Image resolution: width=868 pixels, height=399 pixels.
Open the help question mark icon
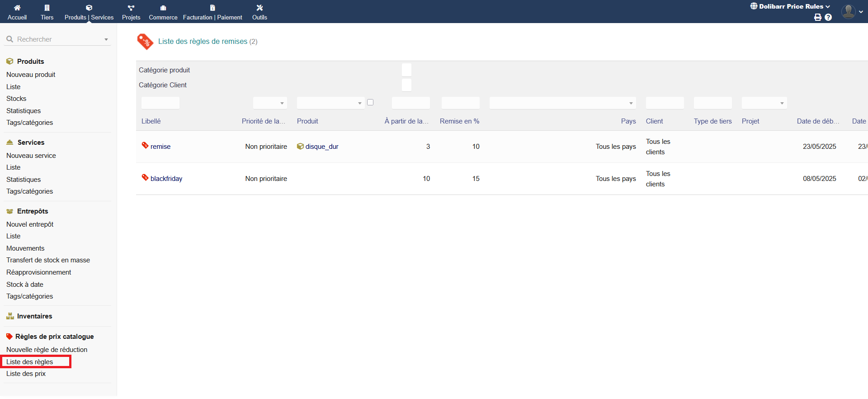point(828,17)
